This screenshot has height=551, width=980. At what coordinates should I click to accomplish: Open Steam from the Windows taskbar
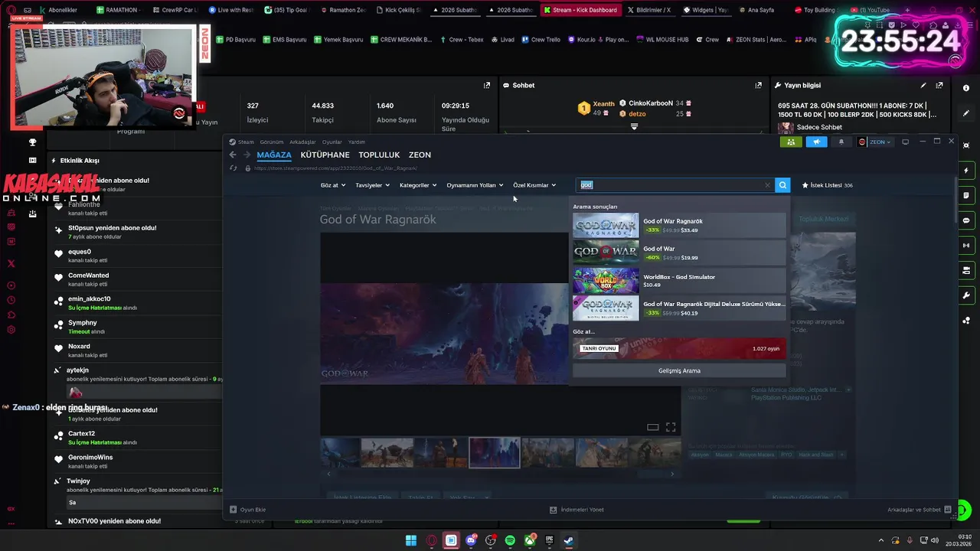569,541
